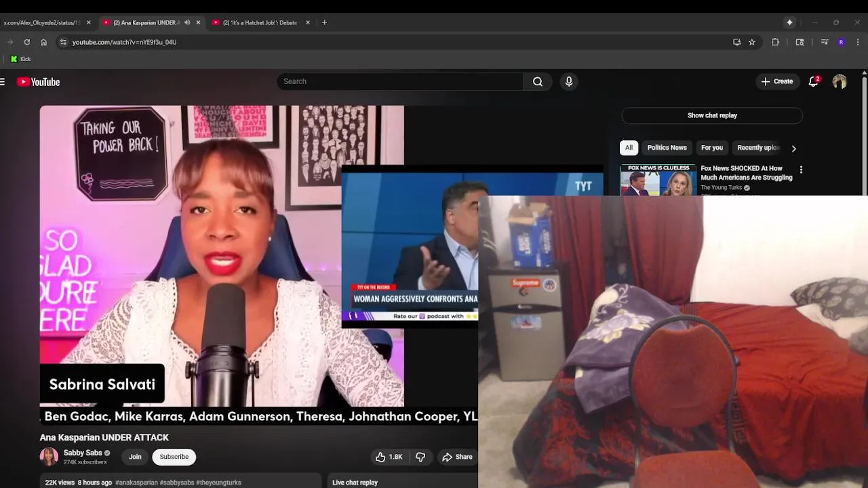Select Recently uploaded filter chip
868x488 pixels.
pos(758,148)
